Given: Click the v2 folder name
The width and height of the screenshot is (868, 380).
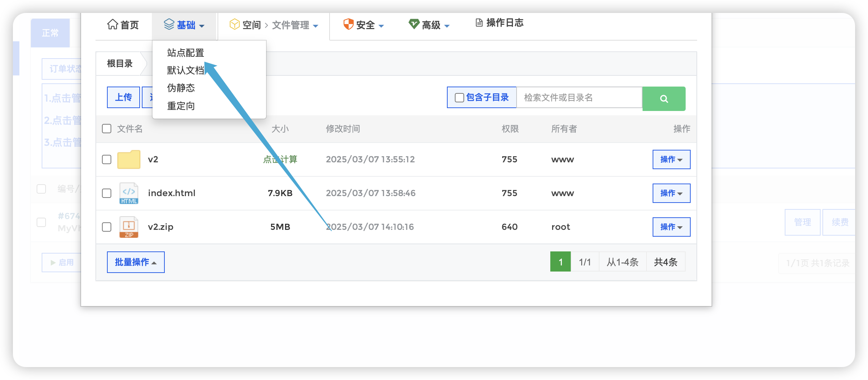Looking at the screenshot, I should pyautogui.click(x=153, y=159).
